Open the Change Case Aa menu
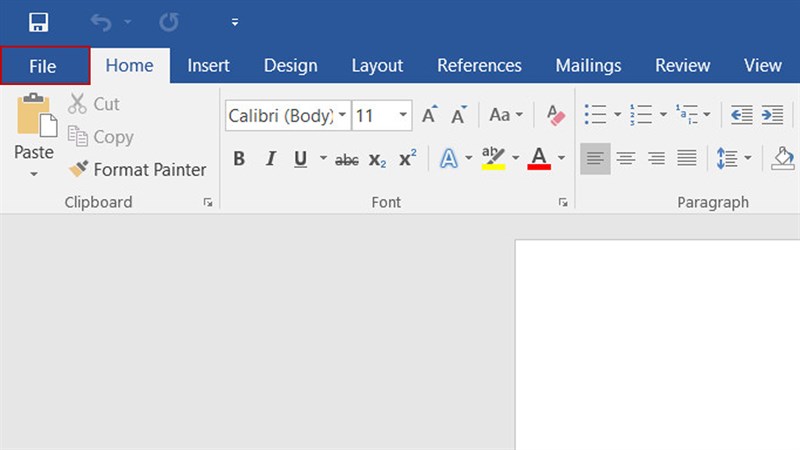Viewport: 800px width, 450px height. tap(506, 115)
